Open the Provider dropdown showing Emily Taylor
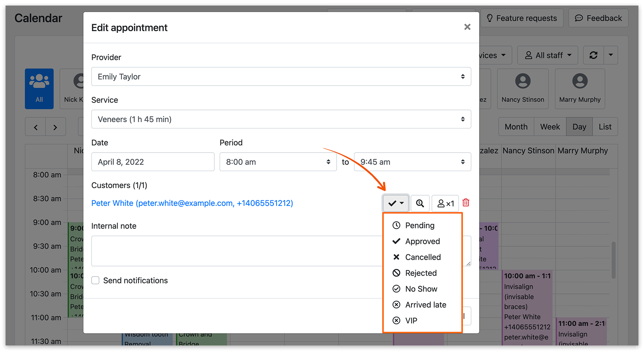Screen dimensions: 644x351 click(x=281, y=76)
